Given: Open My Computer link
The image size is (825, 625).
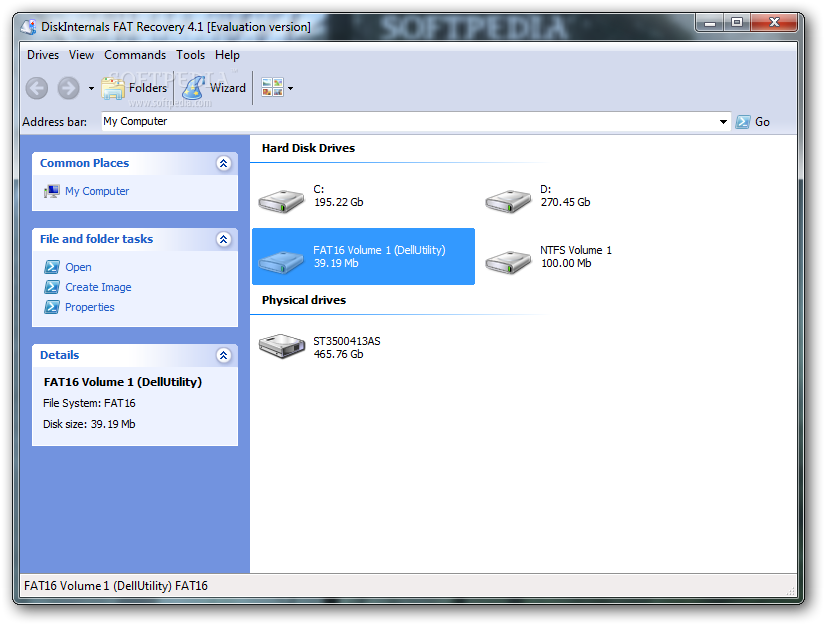Looking at the screenshot, I should [97, 191].
